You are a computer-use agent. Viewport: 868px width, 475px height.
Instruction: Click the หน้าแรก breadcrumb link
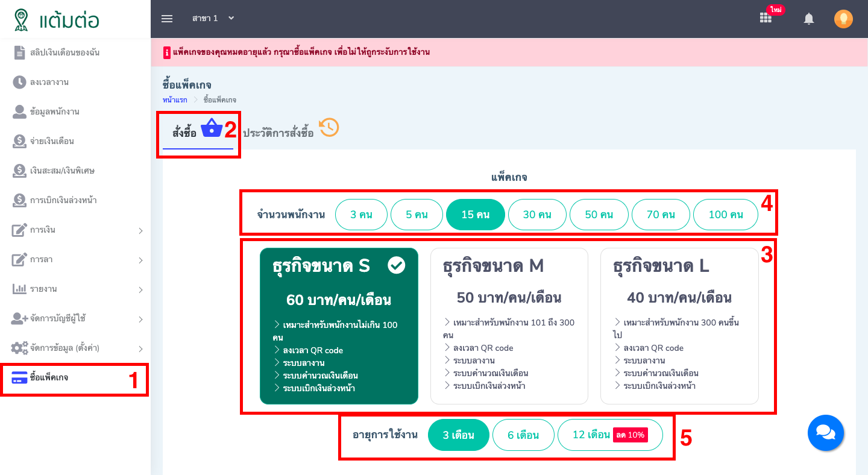[174, 99]
